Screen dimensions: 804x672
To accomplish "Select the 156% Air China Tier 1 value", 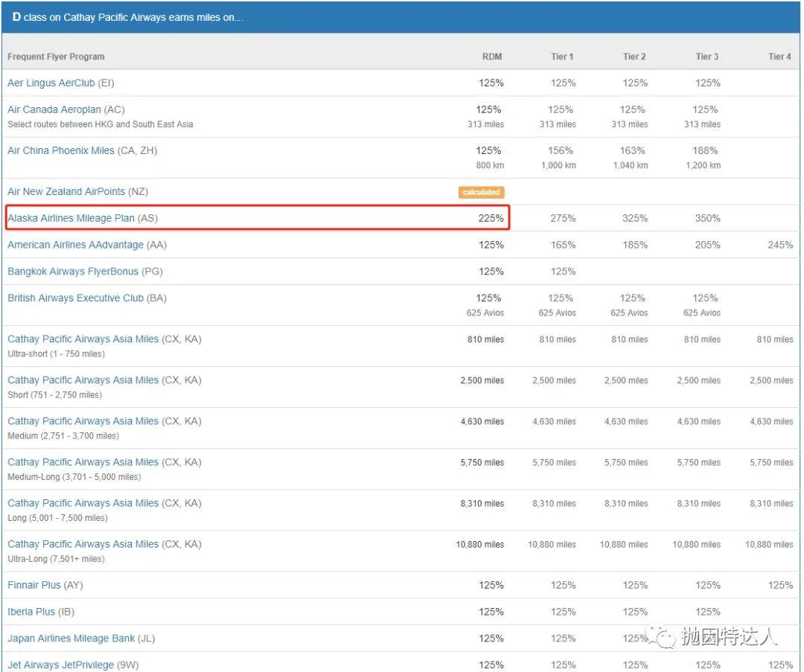I will (x=561, y=151).
